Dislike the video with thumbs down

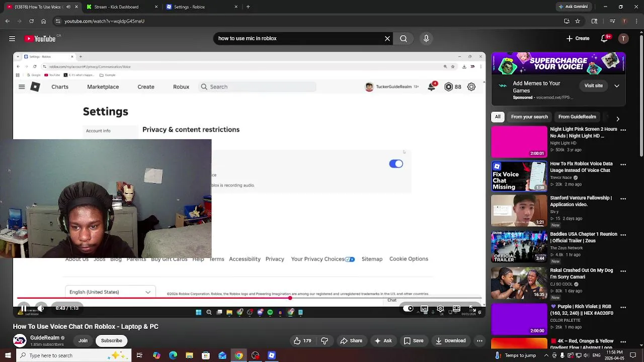coord(325,340)
